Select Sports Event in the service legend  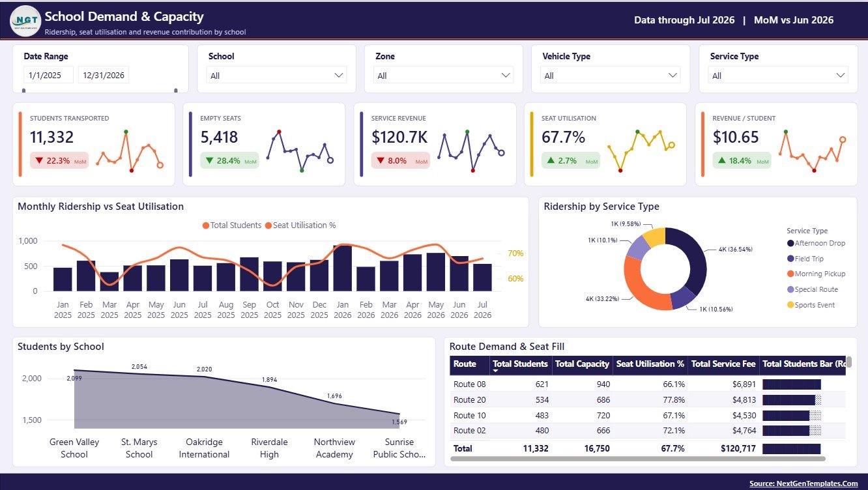click(x=811, y=305)
